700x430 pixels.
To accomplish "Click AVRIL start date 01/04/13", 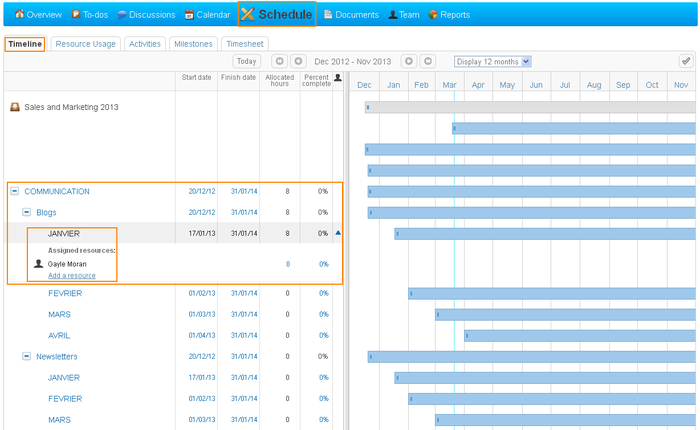I will 202,335.
